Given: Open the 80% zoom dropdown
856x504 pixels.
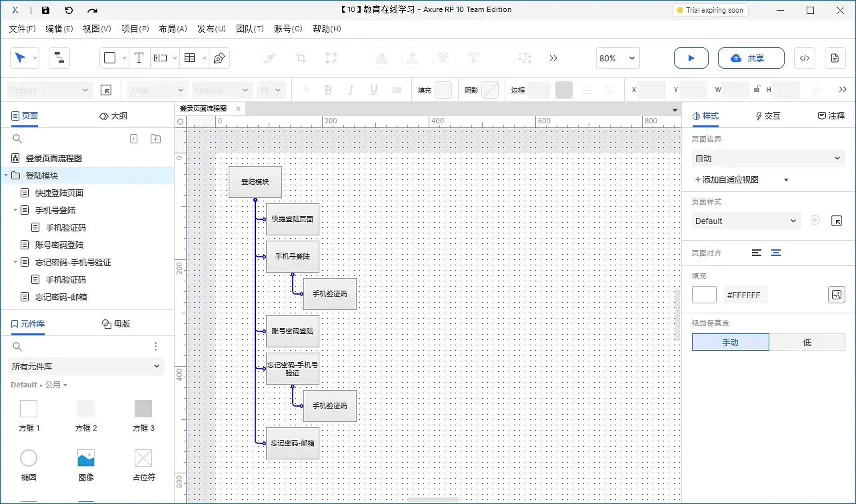Looking at the screenshot, I should pyautogui.click(x=617, y=58).
